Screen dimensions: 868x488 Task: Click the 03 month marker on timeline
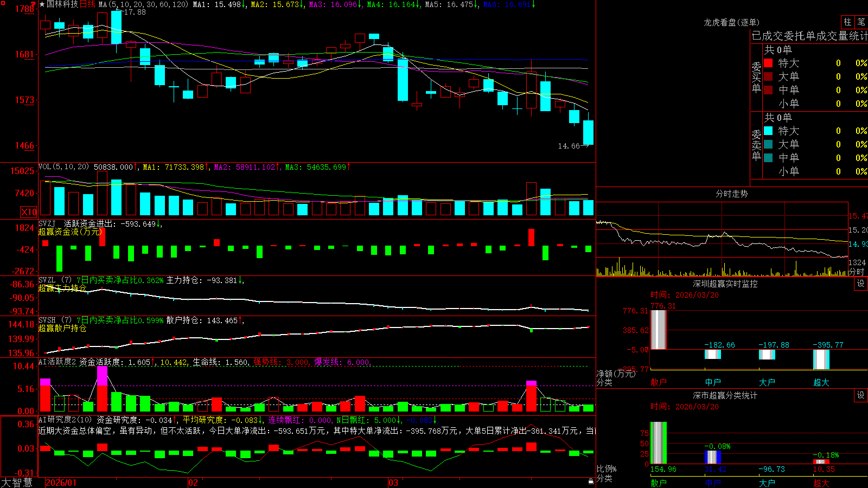point(393,483)
